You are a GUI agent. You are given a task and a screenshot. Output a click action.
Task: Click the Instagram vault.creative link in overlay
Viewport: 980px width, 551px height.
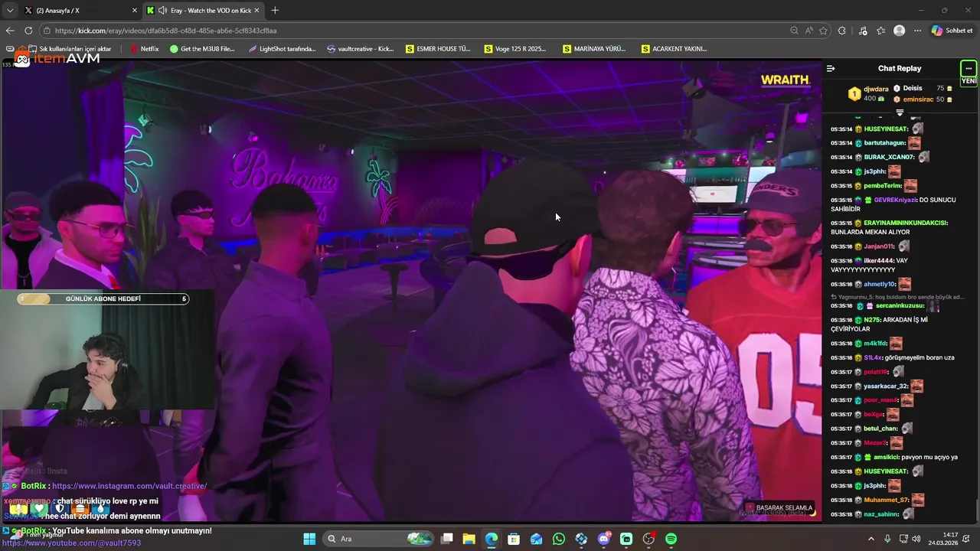click(x=129, y=486)
